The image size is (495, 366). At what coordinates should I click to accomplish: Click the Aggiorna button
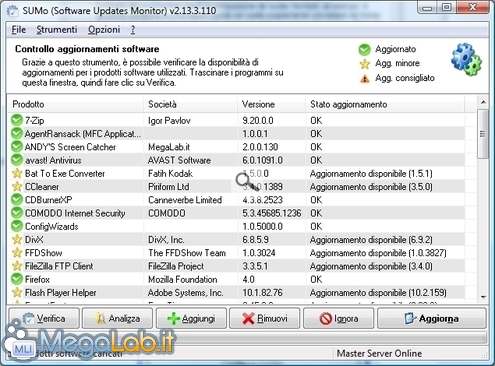[x=432, y=318]
